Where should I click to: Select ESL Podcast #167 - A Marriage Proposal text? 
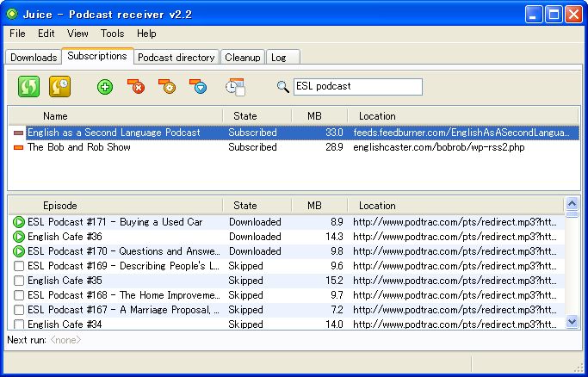click(x=123, y=310)
